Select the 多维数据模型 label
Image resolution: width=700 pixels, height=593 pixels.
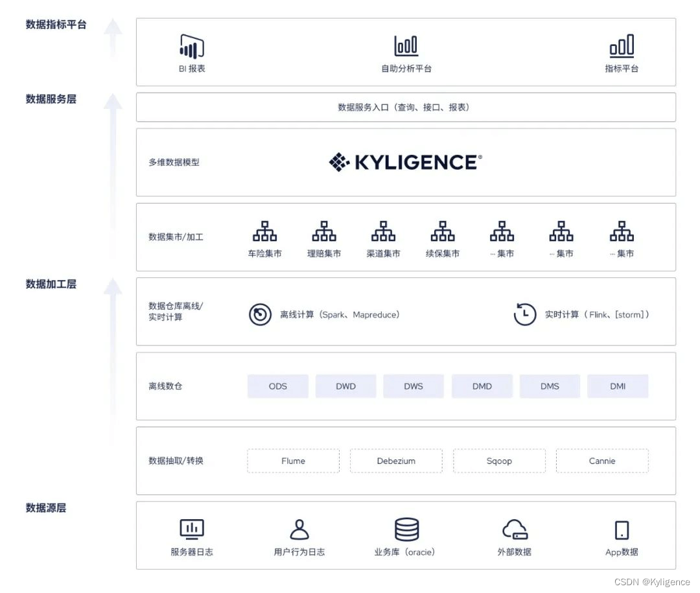[x=174, y=162]
